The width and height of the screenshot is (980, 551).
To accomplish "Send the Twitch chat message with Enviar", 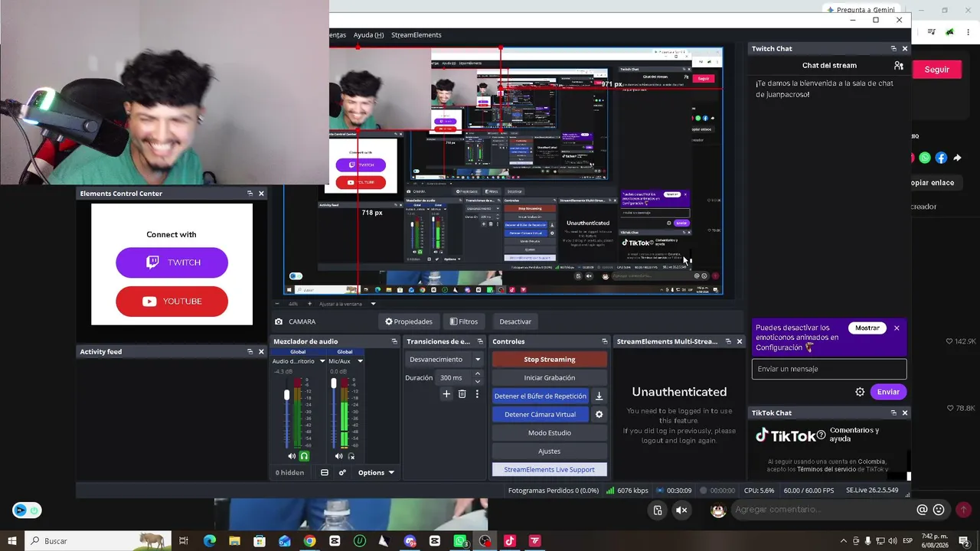I will [x=888, y=392].
